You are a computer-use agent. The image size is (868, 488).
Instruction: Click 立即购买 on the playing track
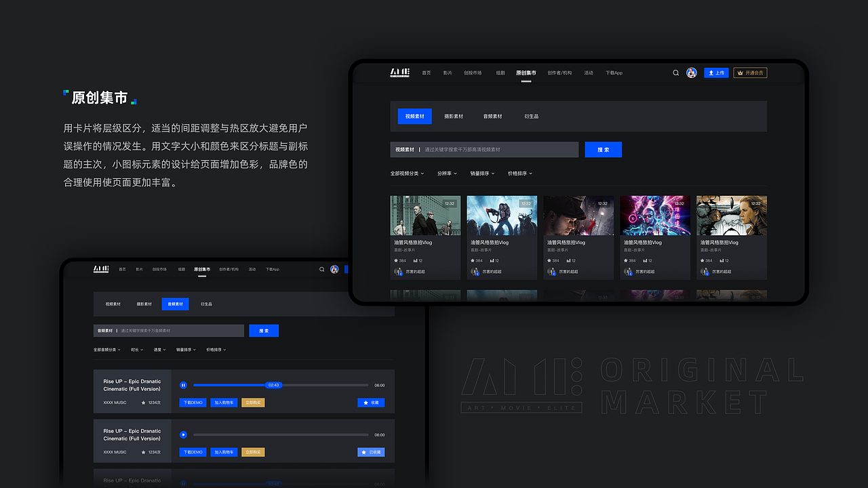253,403
